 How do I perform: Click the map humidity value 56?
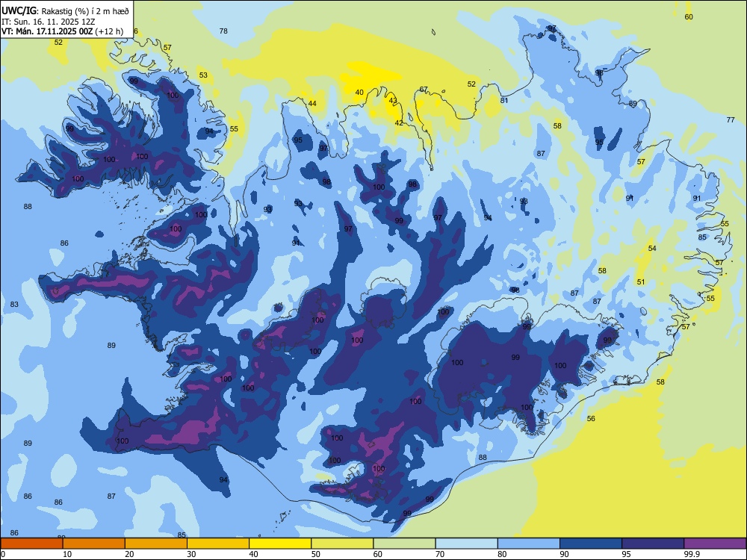pyautogui.click(x=591, y=419)
